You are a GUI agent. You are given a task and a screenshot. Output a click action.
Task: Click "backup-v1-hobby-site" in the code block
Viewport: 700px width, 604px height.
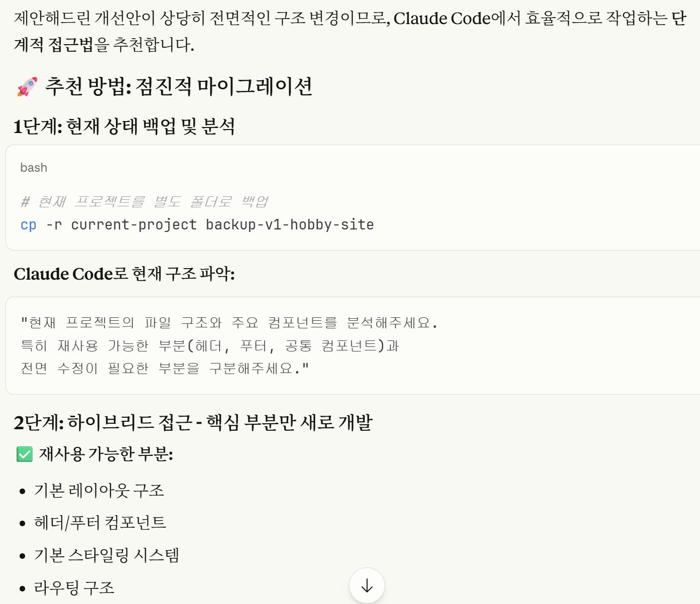click(x=290, y=225)
